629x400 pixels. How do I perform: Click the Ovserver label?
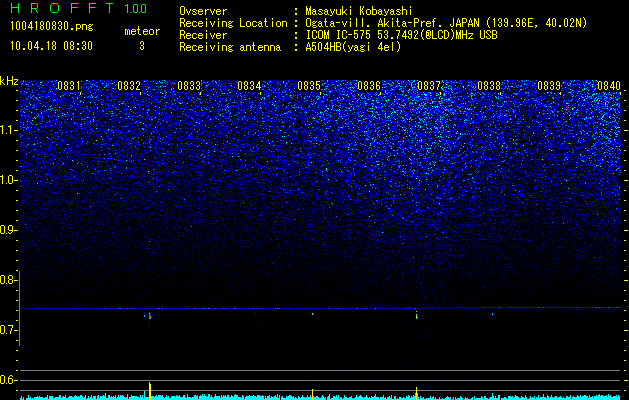click(x=203, y=11)
